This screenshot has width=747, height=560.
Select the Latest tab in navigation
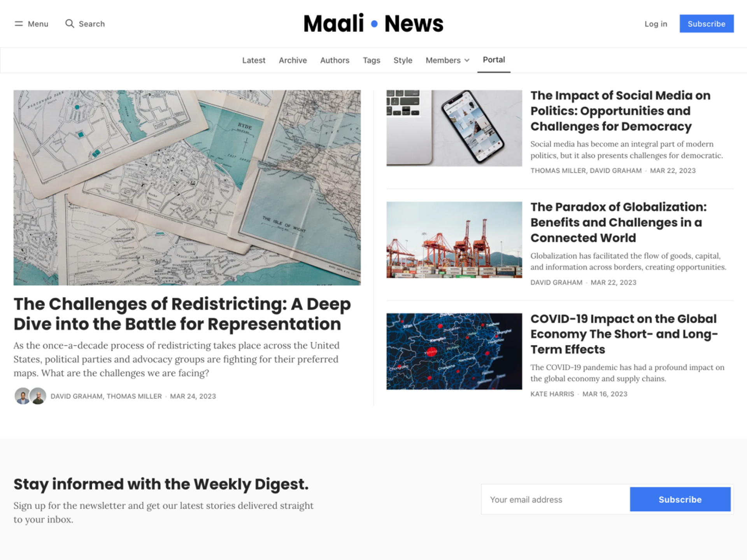[x=254, y=60]
